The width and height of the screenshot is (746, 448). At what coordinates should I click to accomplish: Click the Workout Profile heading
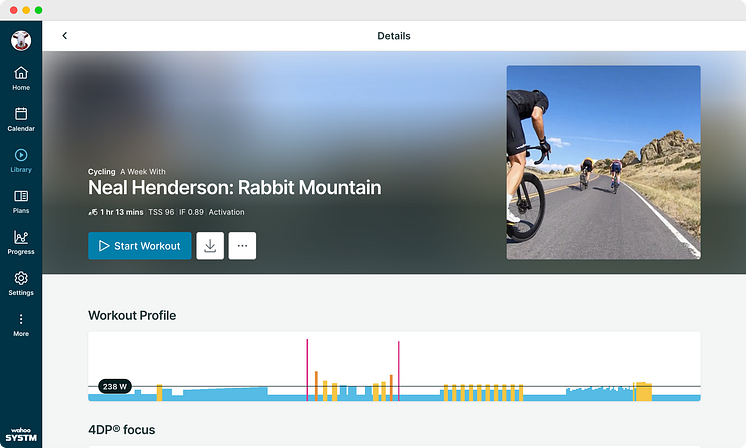click(x=132, y=315)
